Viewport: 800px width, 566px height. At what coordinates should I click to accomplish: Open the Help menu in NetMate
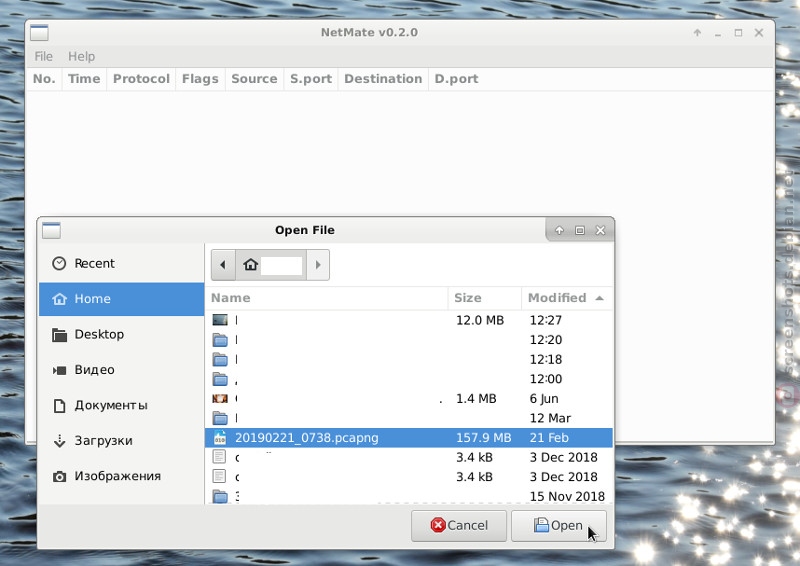tap(82, 56)
